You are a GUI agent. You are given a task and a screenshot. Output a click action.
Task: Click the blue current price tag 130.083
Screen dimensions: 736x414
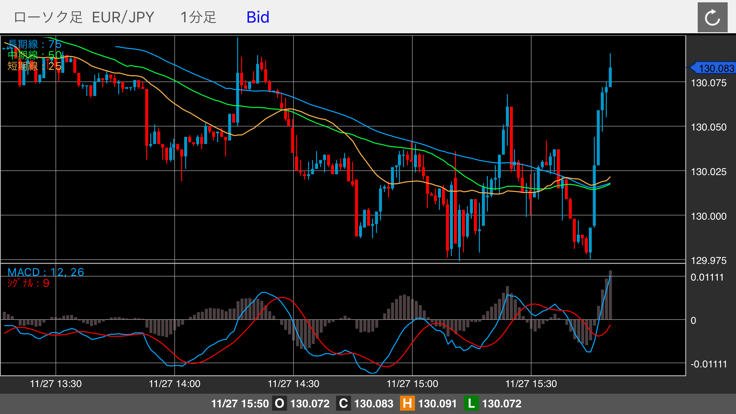pyautogui.click(x=713, y=68)
